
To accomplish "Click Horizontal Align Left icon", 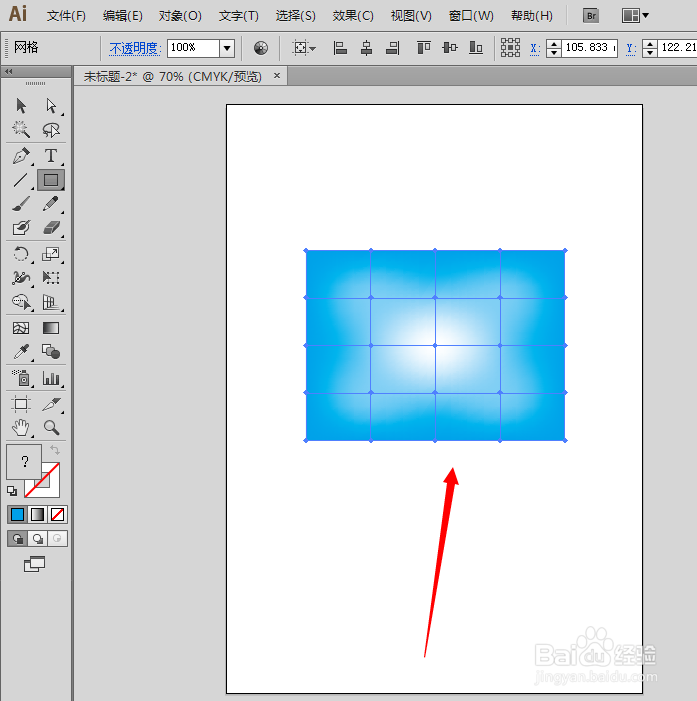I will pyautogui.click(x=340, y=48).
